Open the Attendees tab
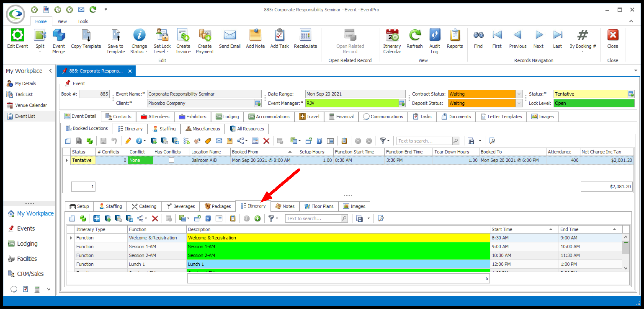The height and width of the screenshot is (309, 644). coord(155,117)
